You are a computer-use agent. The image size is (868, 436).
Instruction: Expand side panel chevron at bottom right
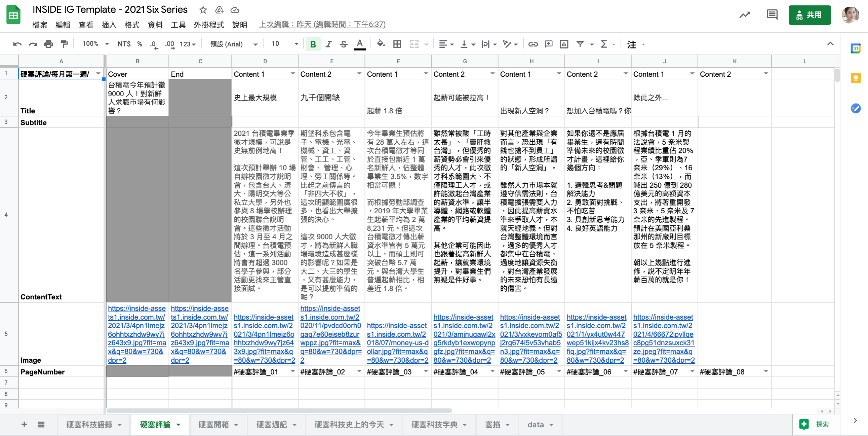click(855, 421)
